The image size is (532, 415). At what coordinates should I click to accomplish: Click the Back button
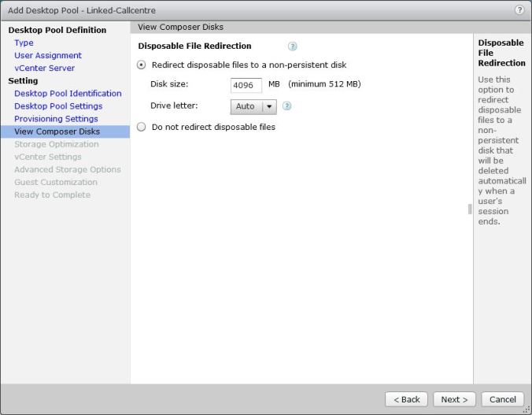click(x=407, y=399)
